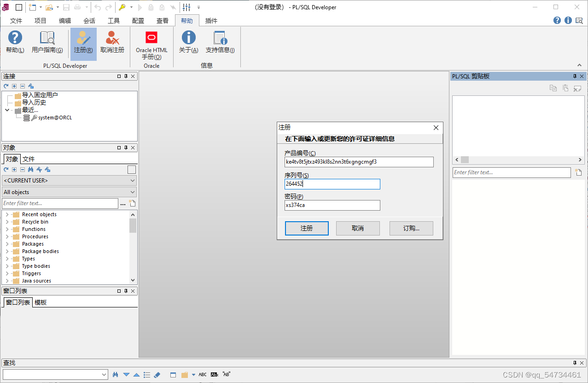
Task: Expand the Functions folder node
Action: tap(7, 229)
